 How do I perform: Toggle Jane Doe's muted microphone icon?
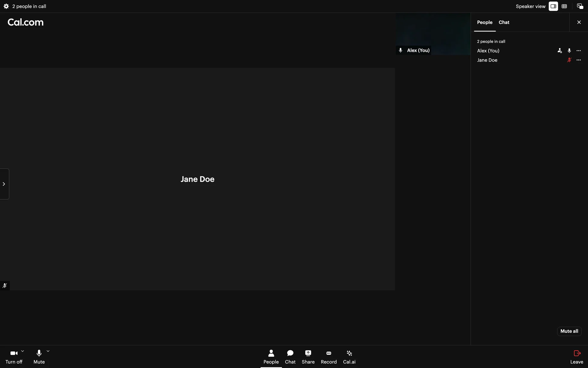pos(569,60)
